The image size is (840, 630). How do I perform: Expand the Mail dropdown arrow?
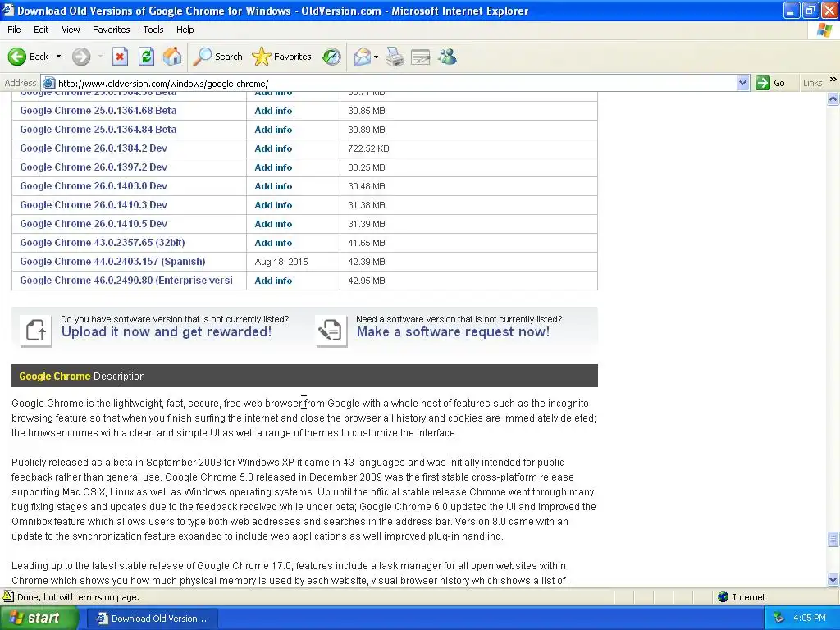376,57
